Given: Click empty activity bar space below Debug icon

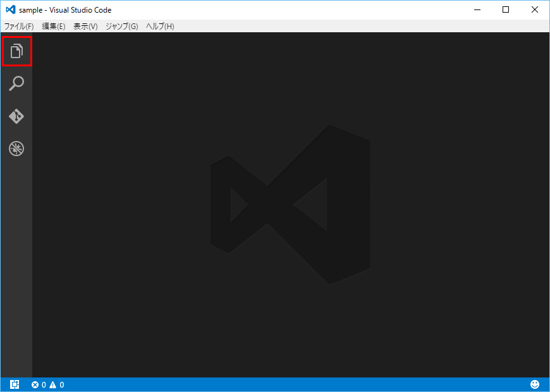Looking at the screenshot, I should point(16,266).
